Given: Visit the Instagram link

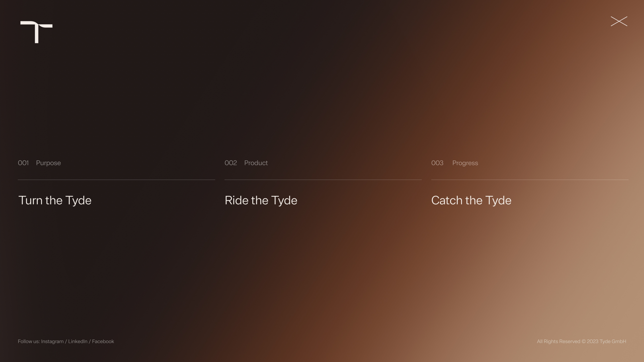Looking at the screenshot, I should pos(52,341).
